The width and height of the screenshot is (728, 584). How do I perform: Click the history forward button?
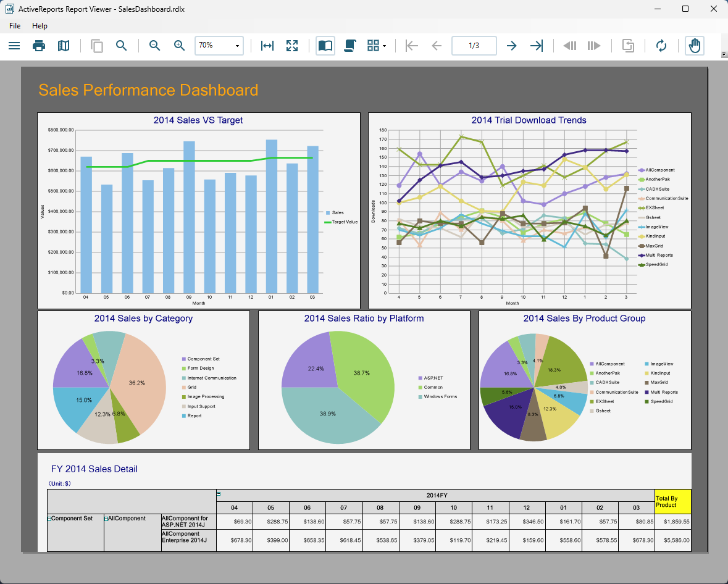point(594,46)
